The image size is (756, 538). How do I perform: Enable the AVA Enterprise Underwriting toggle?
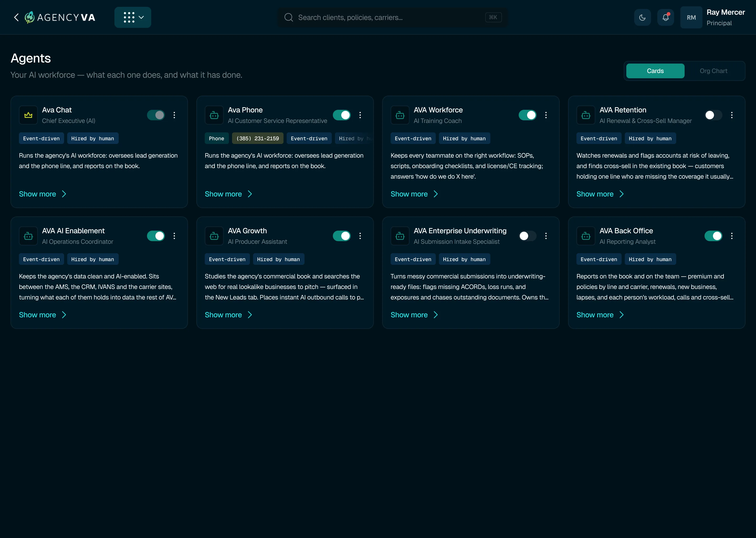527,236
